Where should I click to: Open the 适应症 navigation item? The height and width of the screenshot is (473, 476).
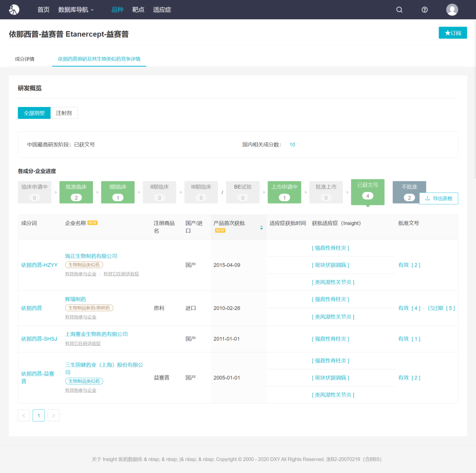click(x=162, y=10)
